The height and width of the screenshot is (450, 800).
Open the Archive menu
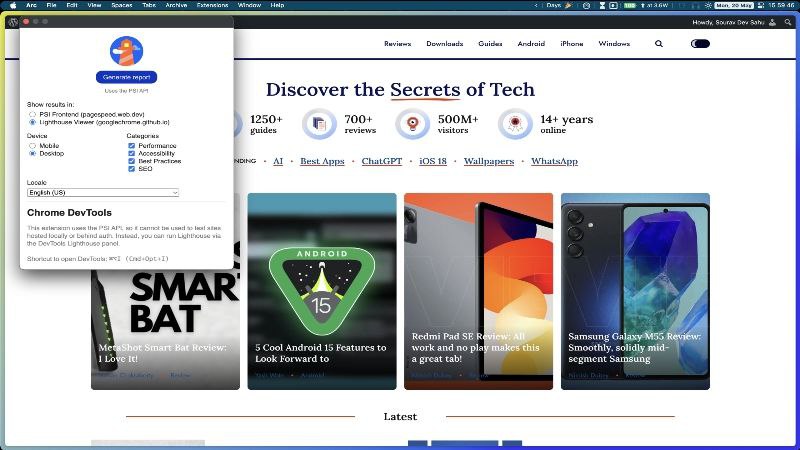[176, 5]
